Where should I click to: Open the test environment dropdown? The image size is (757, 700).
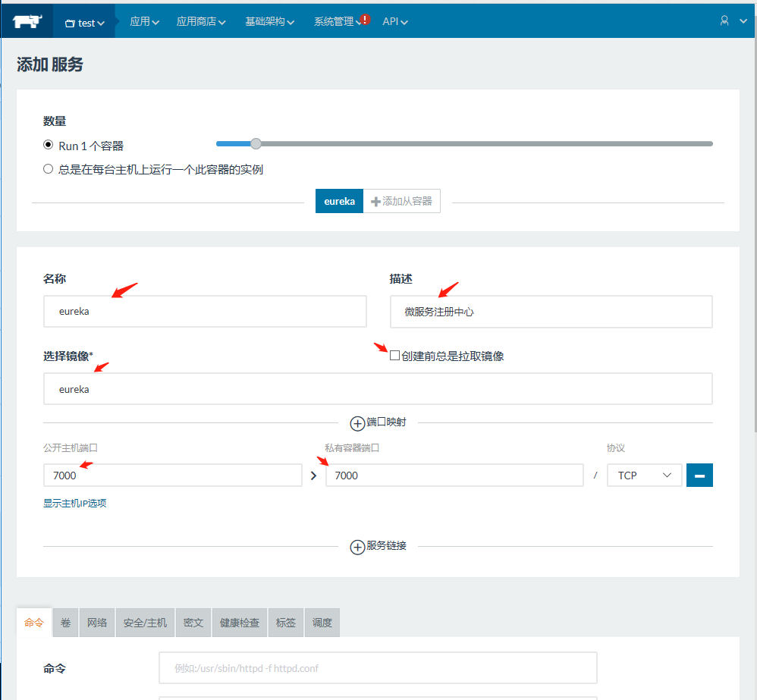(84, 23)
